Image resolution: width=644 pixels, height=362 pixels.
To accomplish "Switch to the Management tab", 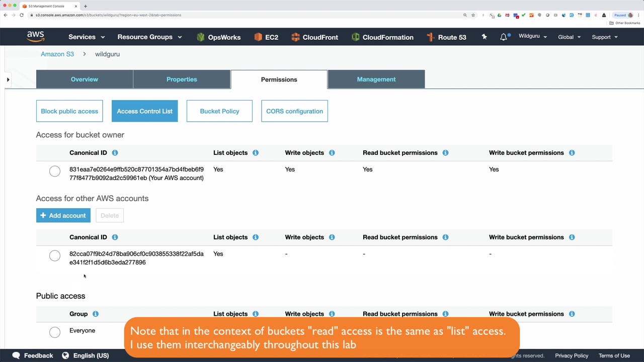I will tap(376, 79).
